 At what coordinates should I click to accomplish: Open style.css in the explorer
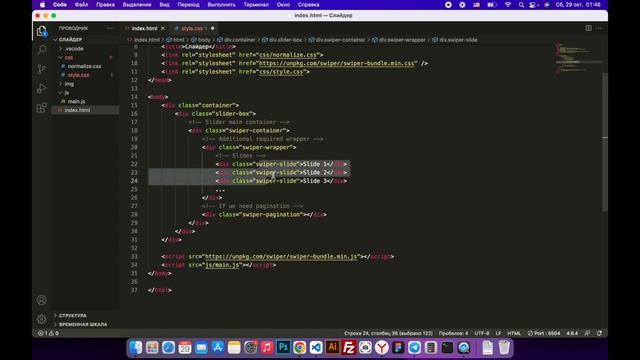[78, 75]
